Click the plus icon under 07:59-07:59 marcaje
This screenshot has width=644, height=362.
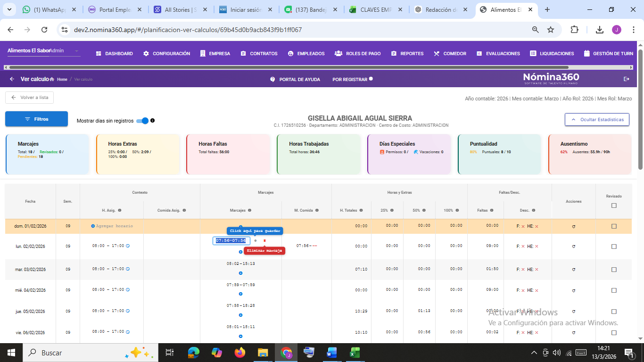coord(240,294)
